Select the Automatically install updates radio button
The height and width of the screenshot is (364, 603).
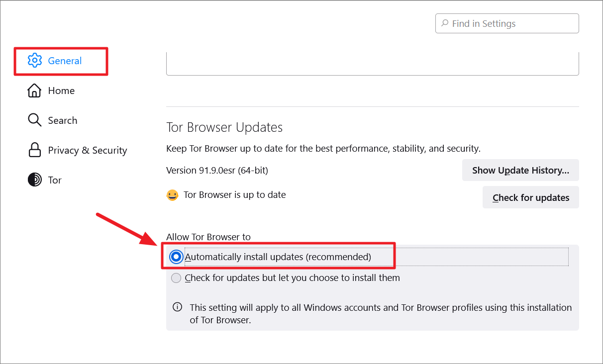click(x=176, y=257)
